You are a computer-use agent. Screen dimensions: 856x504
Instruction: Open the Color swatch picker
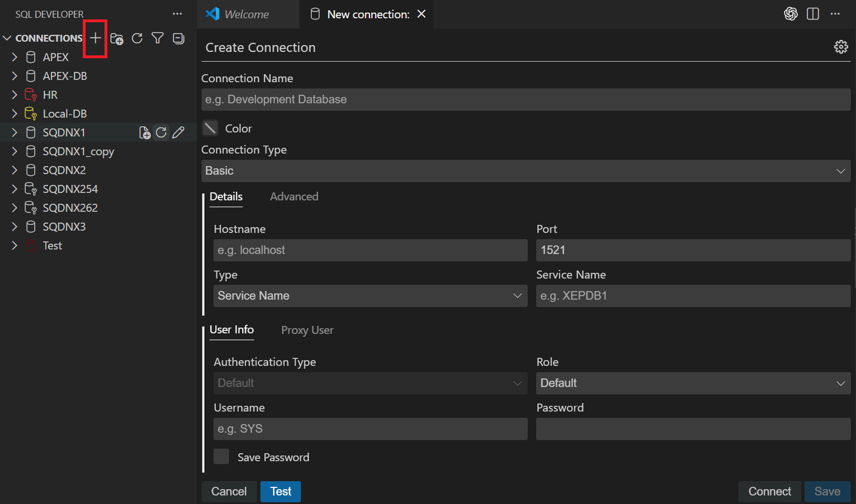pyautogui.click(x=210, y=128)
